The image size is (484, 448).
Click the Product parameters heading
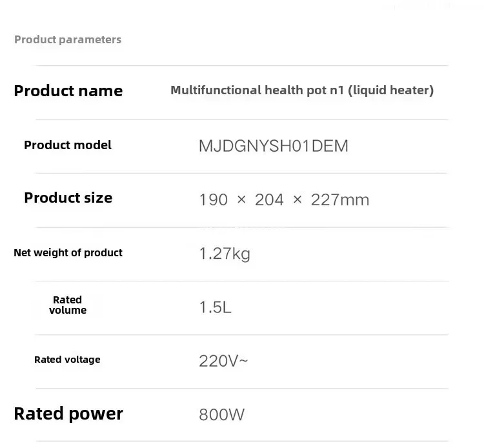click(x=68, y=39)
